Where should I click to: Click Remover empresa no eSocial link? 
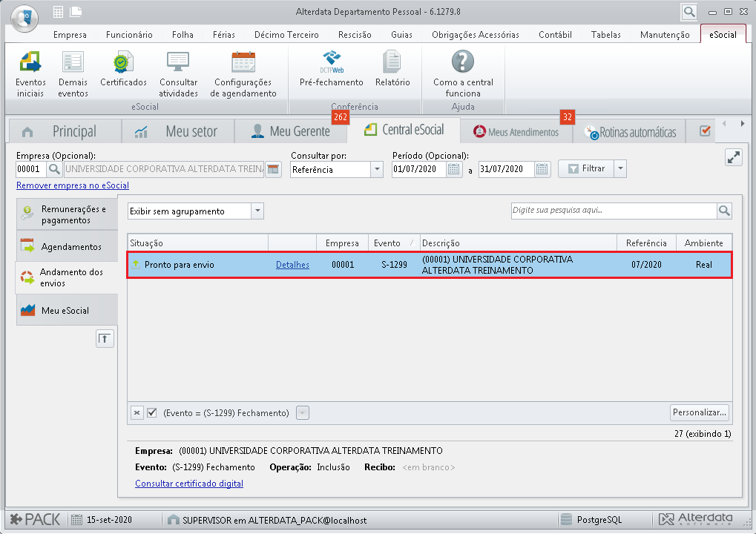coord(73,185)
